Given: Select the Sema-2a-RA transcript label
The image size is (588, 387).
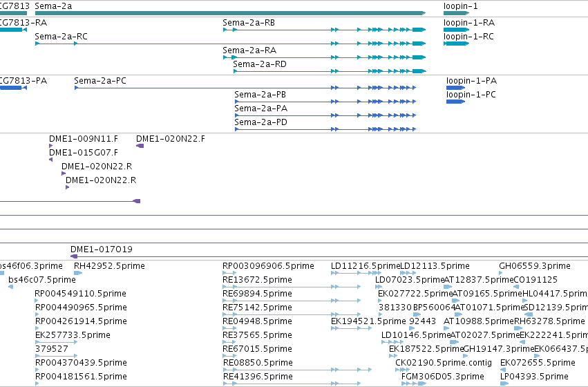Looking at the screenshot, I should tap(249, 50).
